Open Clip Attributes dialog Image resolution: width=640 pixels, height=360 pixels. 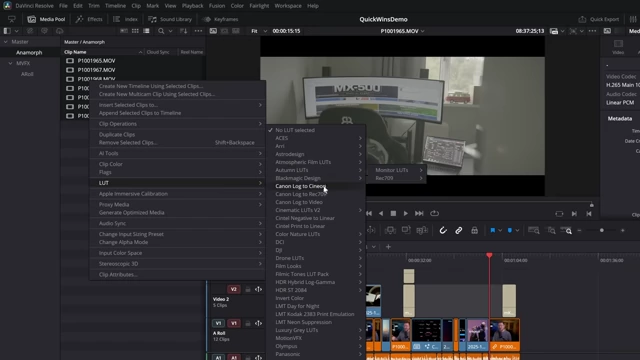pyautogui.click(x=118, y=274)
